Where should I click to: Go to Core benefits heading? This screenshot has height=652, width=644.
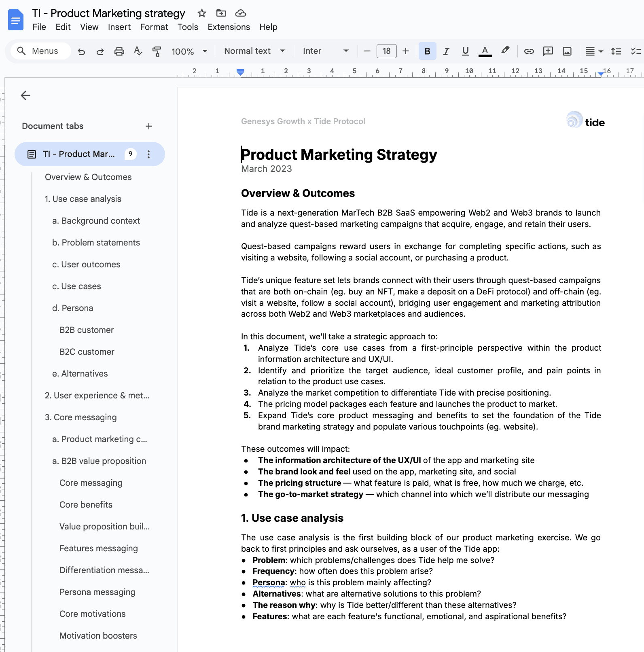(86, 505)
